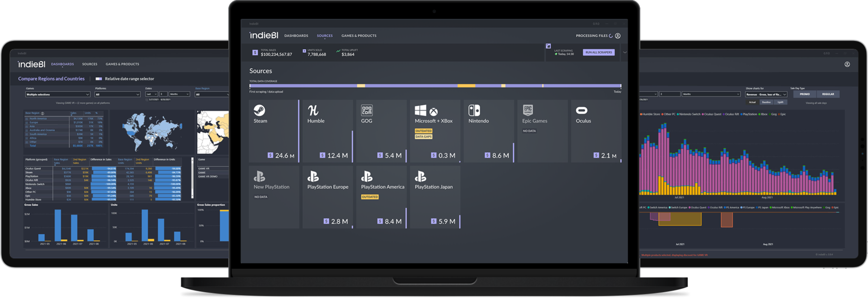Expand chevron next to Run All Scrapers

624,52
